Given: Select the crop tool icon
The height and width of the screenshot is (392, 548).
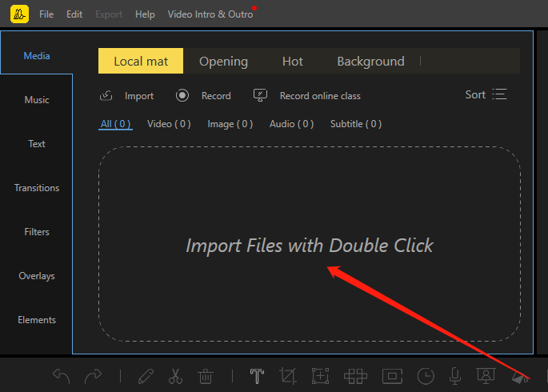Looking at the screenshot, I should pos(288,376).
